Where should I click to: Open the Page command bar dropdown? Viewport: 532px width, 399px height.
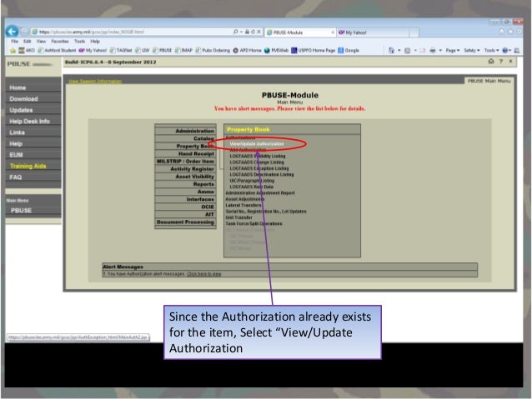click(x=452, y=51)
